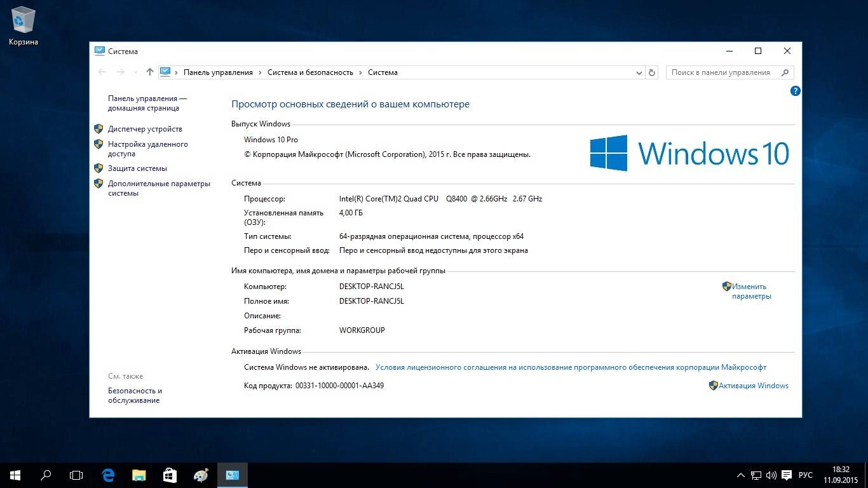Expand chevron after Система и безопасность
Screen dimensions: 868x488
point(360,72)
